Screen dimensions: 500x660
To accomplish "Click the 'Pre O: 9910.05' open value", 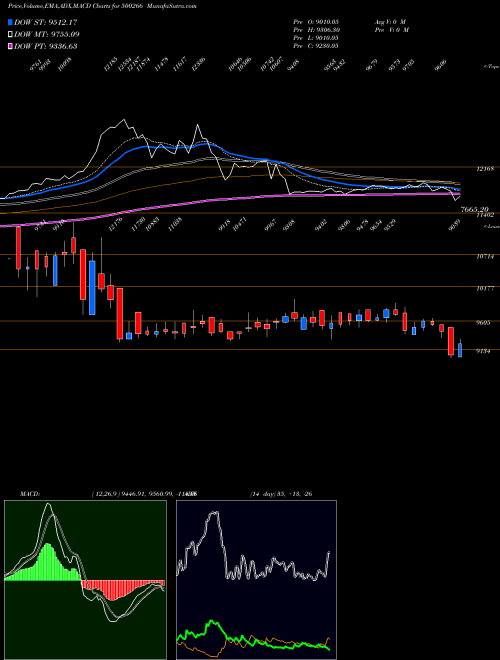I will pyautogui.click(x=316, y=21).
